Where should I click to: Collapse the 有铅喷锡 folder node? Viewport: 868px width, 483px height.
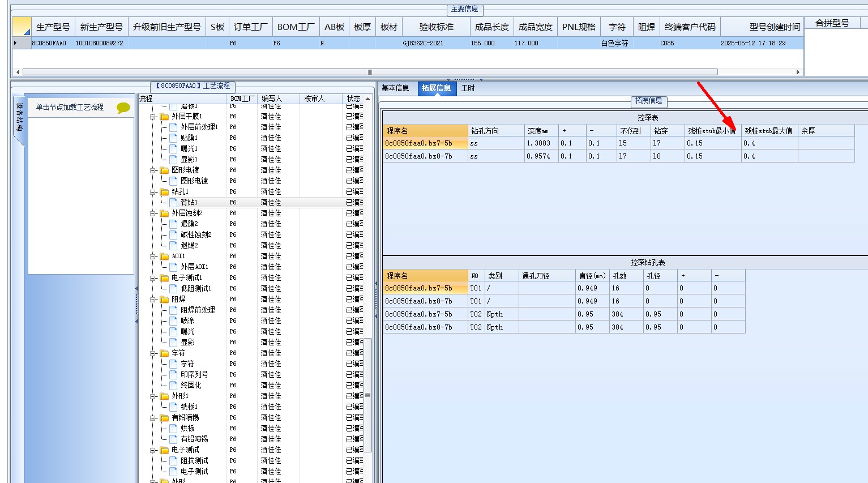153,418
